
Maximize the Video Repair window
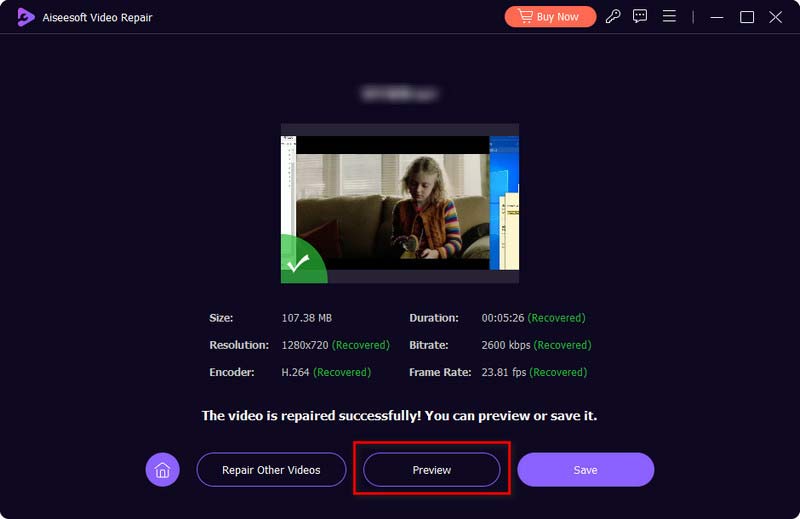click(x=747, y=17)
